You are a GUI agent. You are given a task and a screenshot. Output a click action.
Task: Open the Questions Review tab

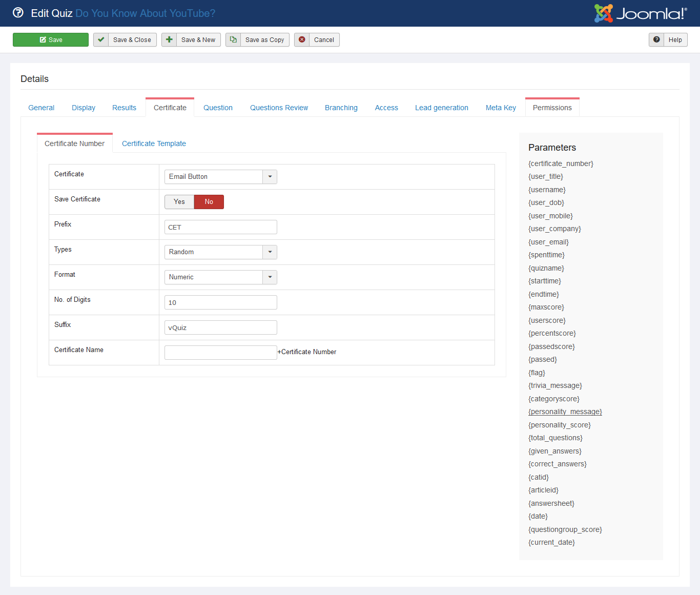pyautogui.click(x=279, y=108)
